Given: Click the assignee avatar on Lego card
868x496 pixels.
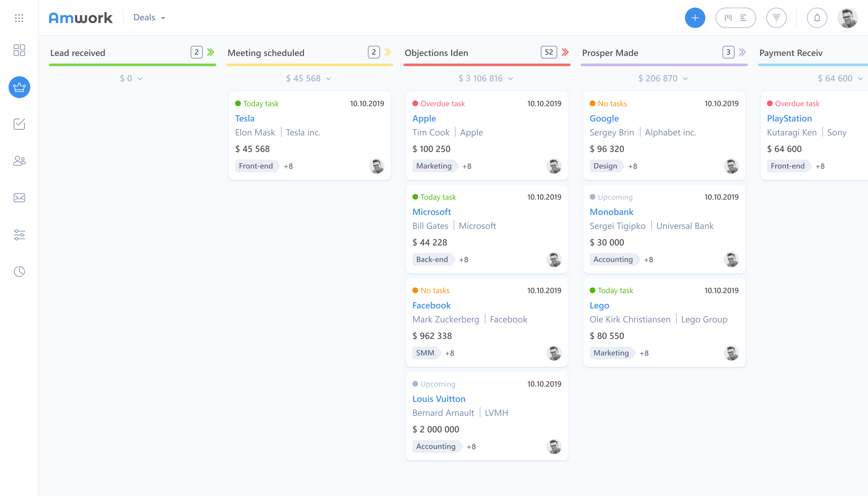Looking at the screenshot, I should 731,353.
